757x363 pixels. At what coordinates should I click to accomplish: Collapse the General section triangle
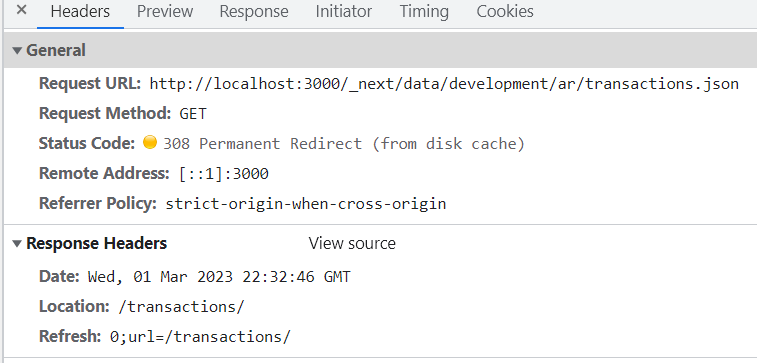(17, 50)
